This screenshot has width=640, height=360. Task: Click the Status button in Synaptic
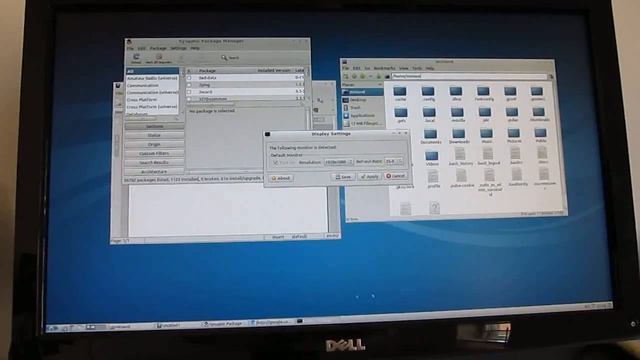pyautogui.click(x=154, y=135)
